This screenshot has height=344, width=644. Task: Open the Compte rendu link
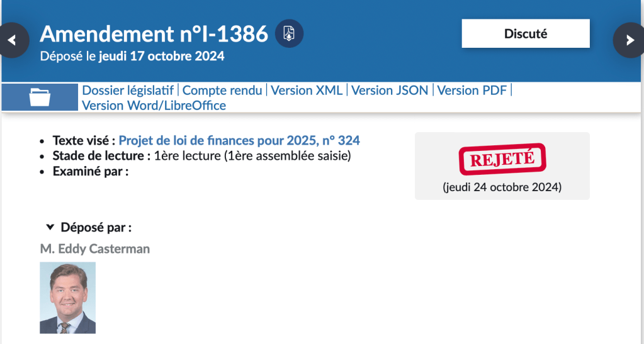pos(222,91)
